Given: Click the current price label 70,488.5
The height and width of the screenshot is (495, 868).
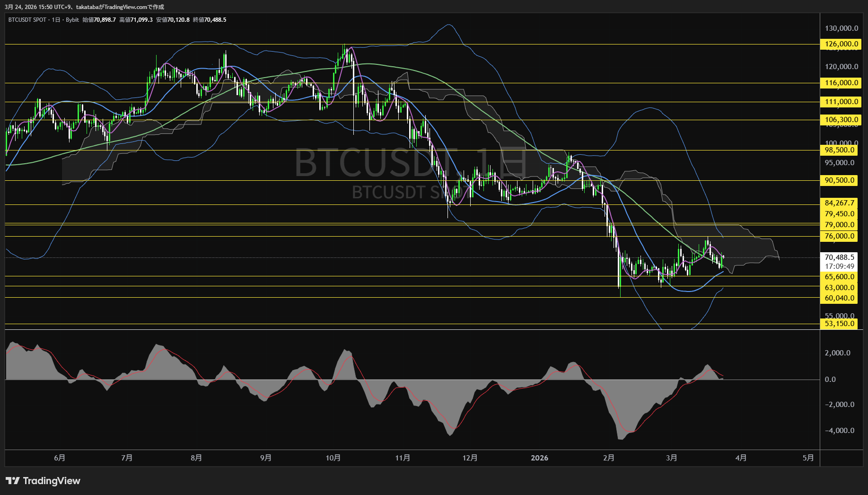Looking at the screenshot, I should pos(840,257).
